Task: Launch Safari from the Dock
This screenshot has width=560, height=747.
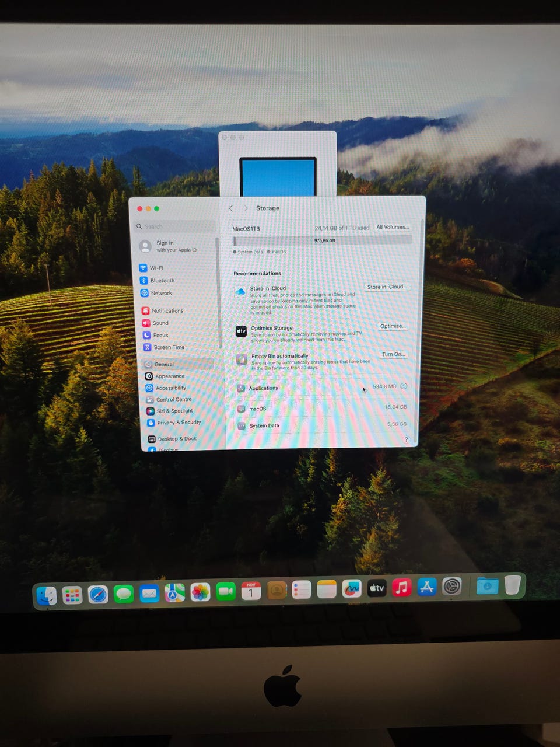Action: tap(98, 595)
